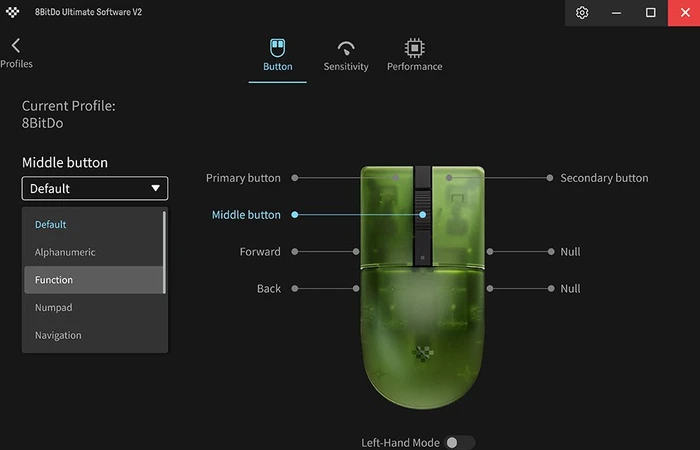Open the Sensitivity gauge icon
The image size is (700, 450).
click(x=346, y=48)
